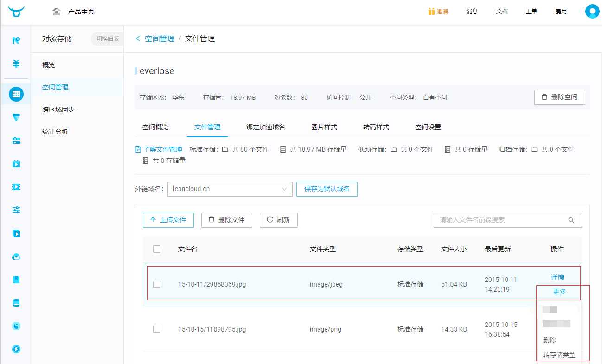Click the round yin-yang-style sidebar icon
602x364 pixels.
point(16,326)
